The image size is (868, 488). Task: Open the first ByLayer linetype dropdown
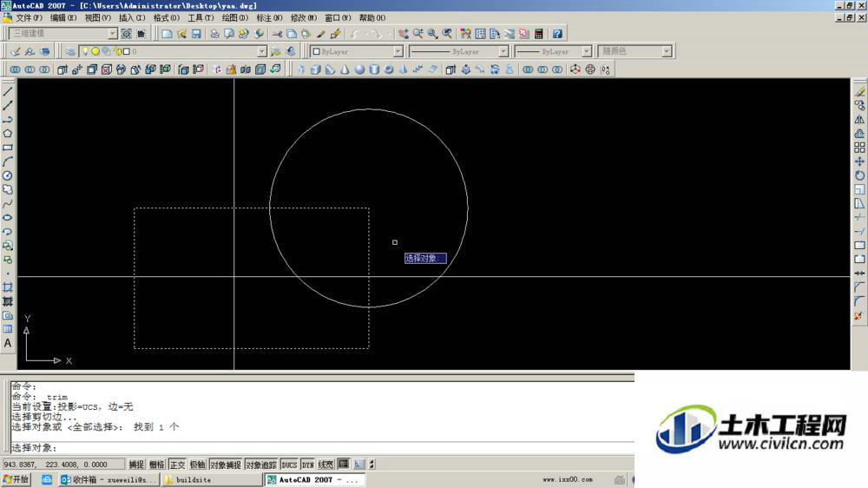point(503,51)
